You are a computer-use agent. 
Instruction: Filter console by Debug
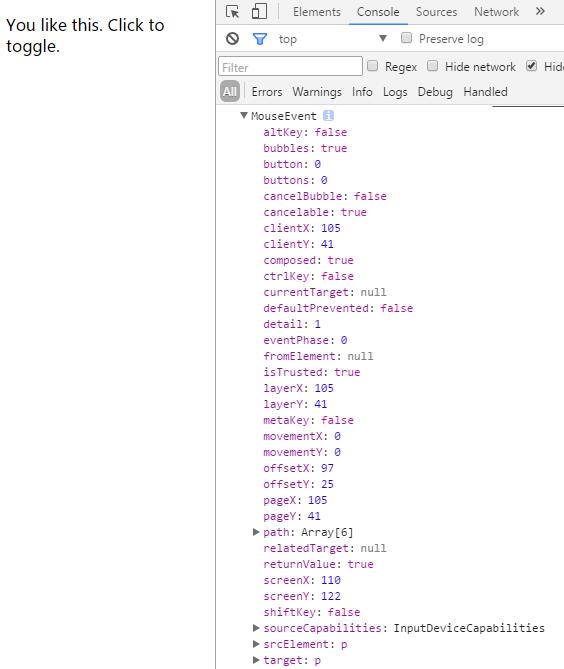tap(435, 92)
